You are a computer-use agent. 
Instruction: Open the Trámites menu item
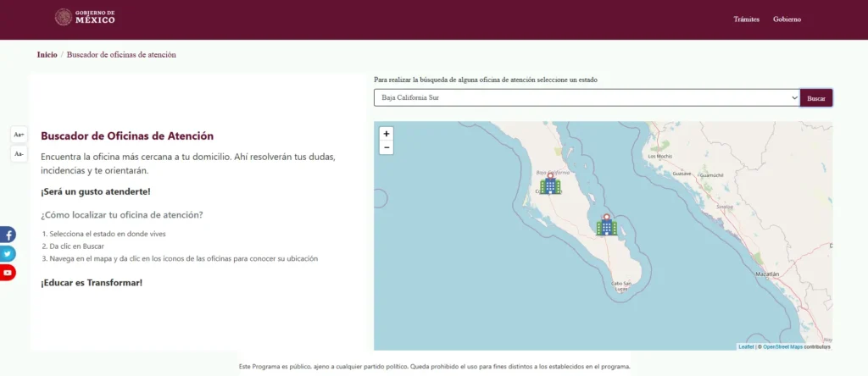pyautogui.click(x=746, y=19)
